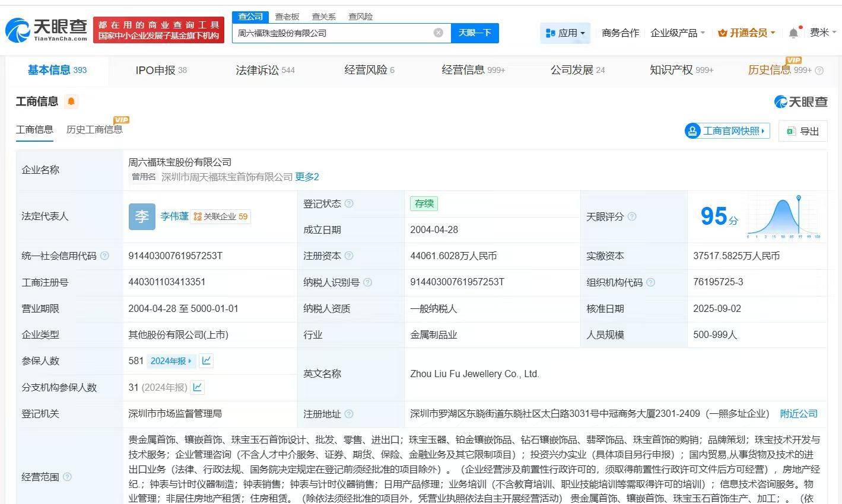This screenshot has height=504, width=842.
Task: Open legal representative 李伟蓬 link
Action: point(174,216)
